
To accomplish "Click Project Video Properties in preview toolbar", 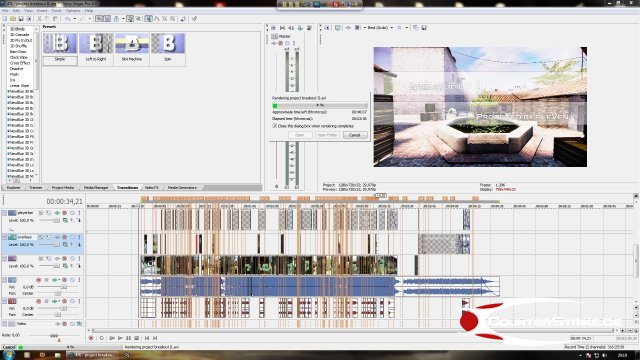I will 327,28.
